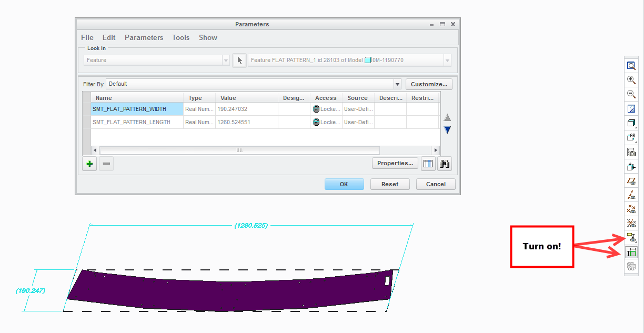
Task: Click table horizontal scrollbar left arrow
Action: point(95,150)
